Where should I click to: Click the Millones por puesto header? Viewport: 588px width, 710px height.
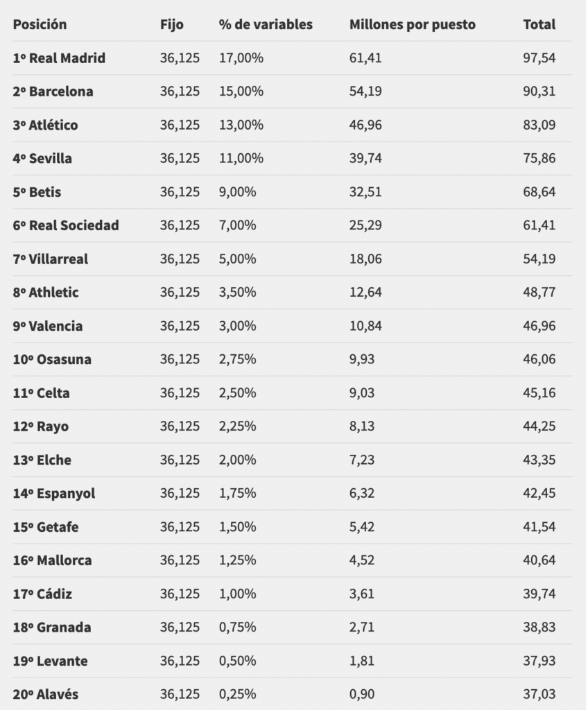point(413,24)
